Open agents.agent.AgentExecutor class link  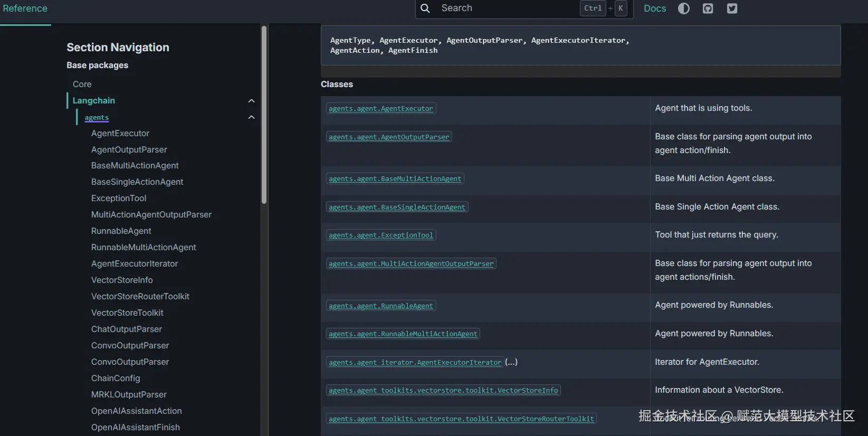pyautogui.click(x=381, y=109)
